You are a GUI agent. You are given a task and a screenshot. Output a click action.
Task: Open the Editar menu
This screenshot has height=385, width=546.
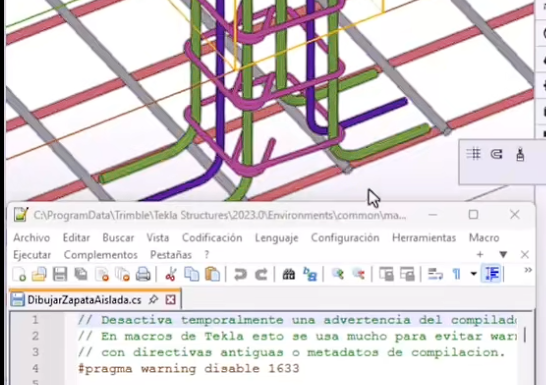coord(76,238)
